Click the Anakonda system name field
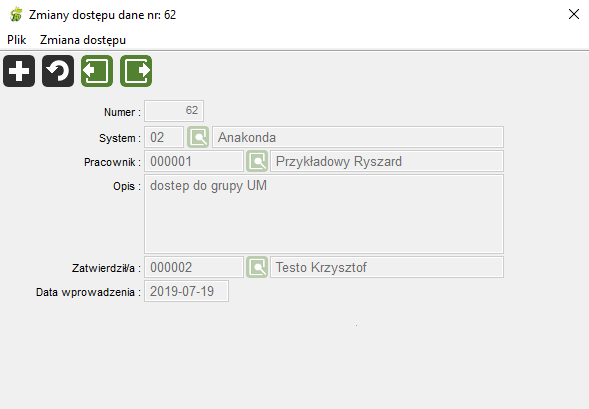The width and height of the screenshot is (589, 409). pos(358,137)
